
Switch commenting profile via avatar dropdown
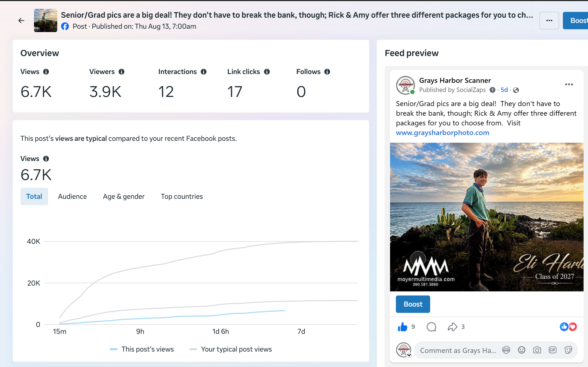404,350
